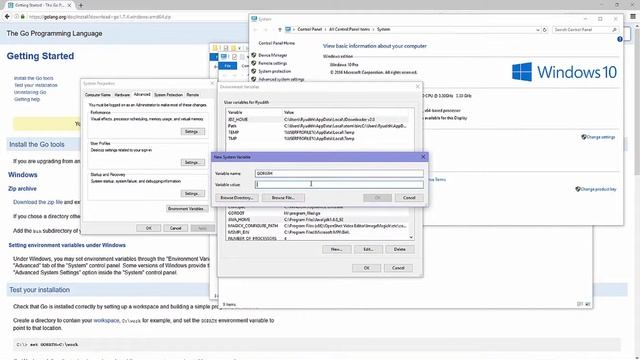This screenshot has height=360, width=640.
Task: Close the browser tab Getting Started
Action: (69, 5)
